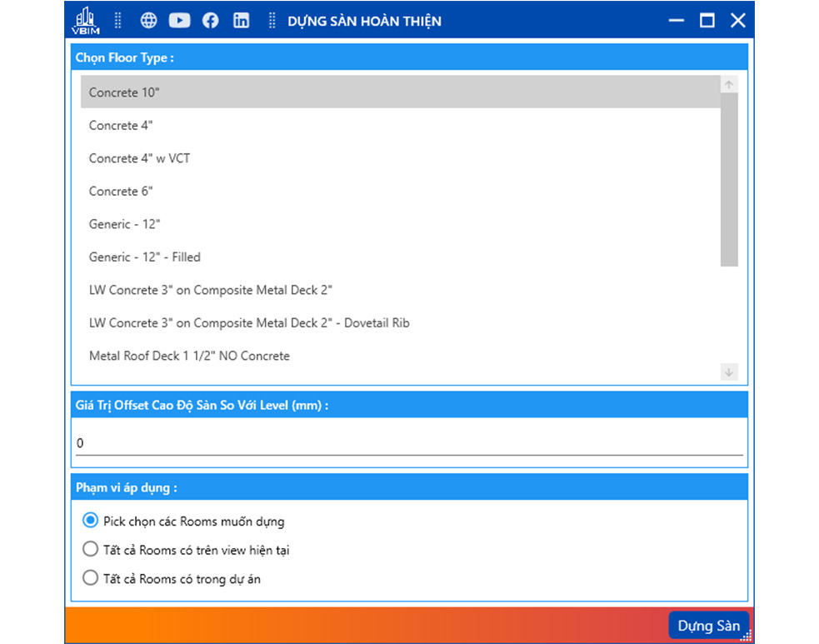Click the VBIM logo icon
The width and height of the screenshot is (819, 644).
coord(86,21)
